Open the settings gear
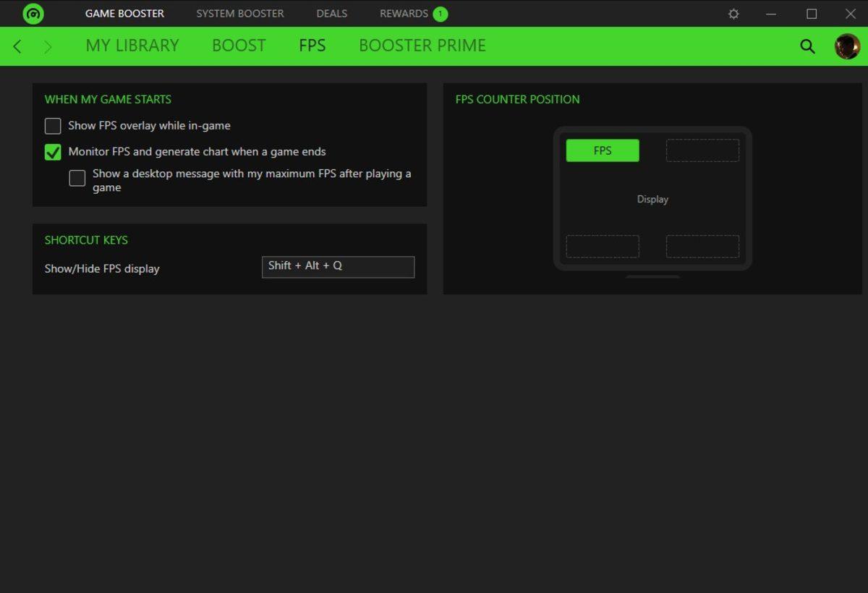 pyautogui.click(x=733, y=13)
